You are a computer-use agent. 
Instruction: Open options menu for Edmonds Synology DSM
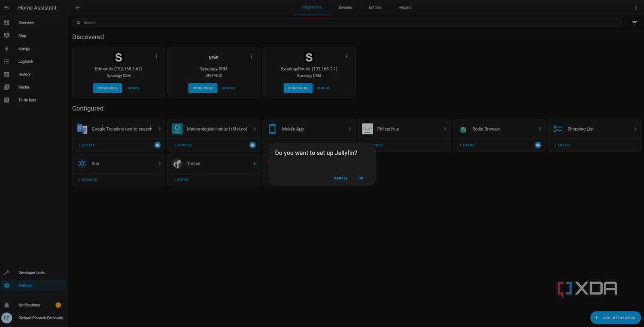tap(156, 56)
